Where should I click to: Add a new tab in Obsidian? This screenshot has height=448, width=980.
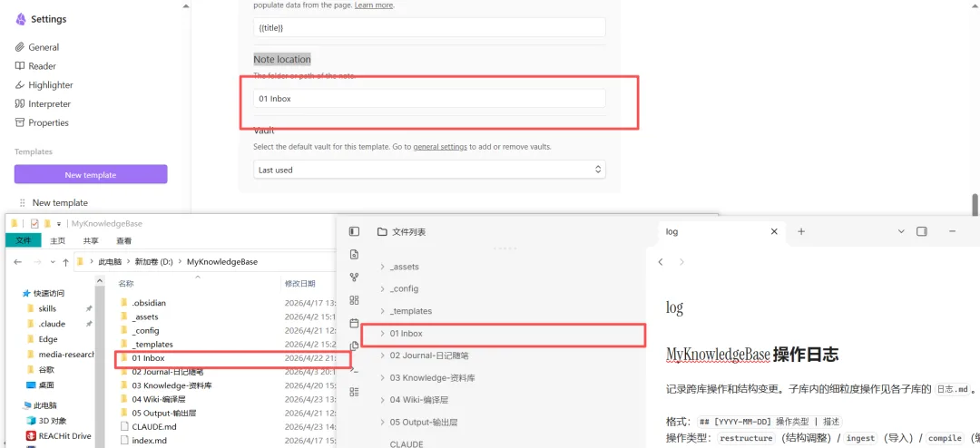(x=801, y=232)
